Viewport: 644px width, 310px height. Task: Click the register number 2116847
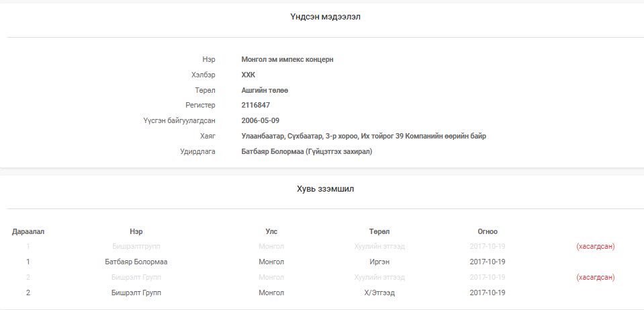point(255,106)
